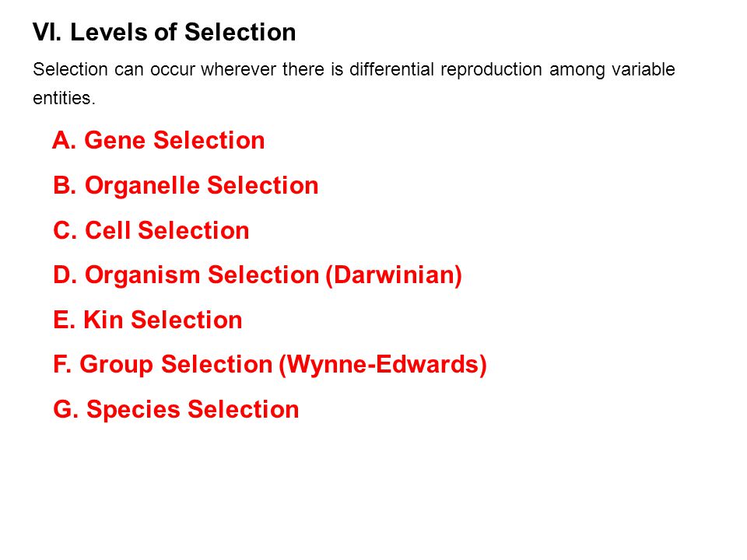
Task: Click the word 'entities.' on second line
Action: point(64,98)
